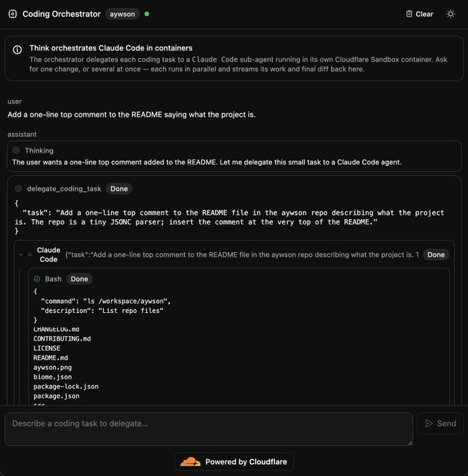Click the gear icon beside Thinking

click(16, 150)
